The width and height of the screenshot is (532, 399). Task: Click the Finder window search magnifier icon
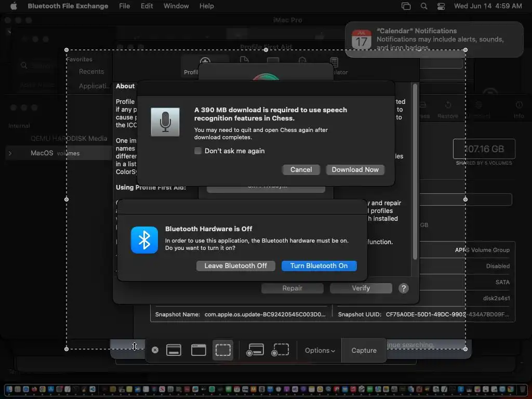coord(24,65)
